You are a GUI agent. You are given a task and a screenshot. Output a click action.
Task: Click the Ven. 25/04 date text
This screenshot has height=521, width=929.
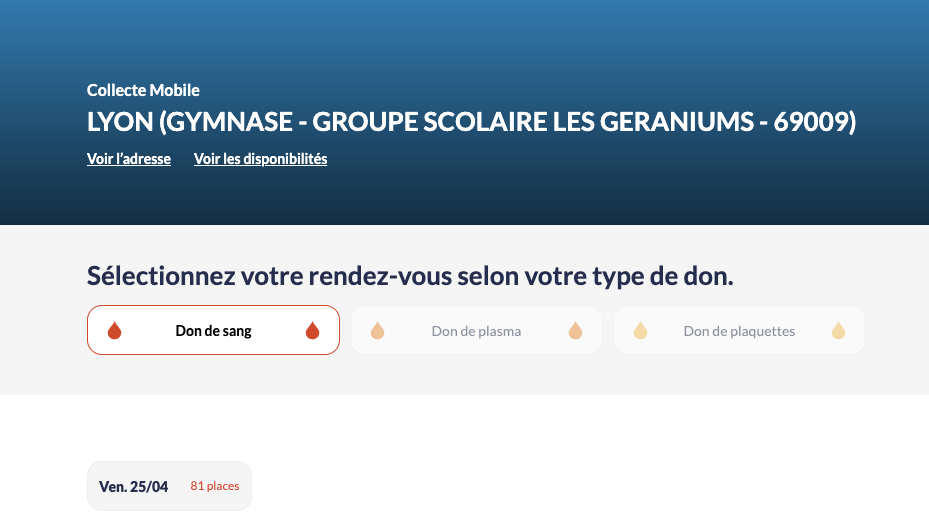click(x=133, y=487)
